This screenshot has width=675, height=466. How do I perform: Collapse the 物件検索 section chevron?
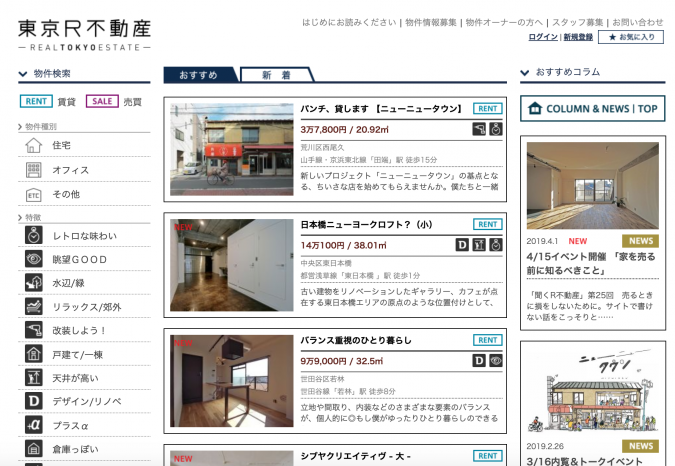click(23, 74)
